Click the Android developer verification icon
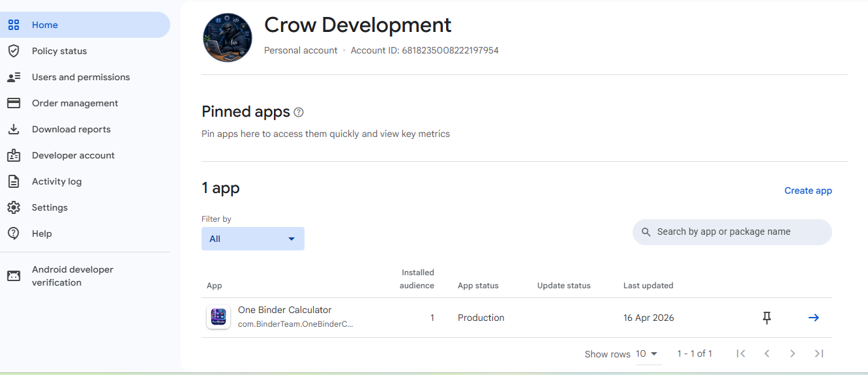 [x=14, y=276]
